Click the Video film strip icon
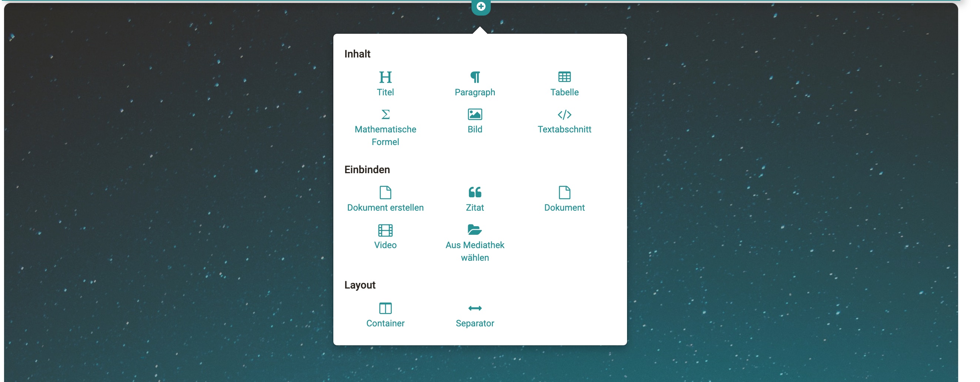Image resolution: width=980 pixels, height=382 pixels. click(x=385, y=230)
